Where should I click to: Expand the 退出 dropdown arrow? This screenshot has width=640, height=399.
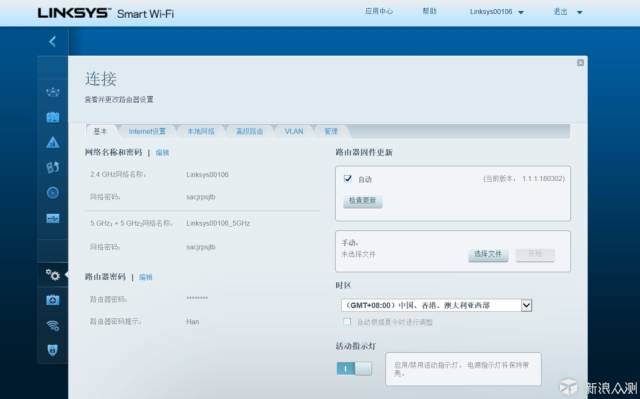click(579, 12)
